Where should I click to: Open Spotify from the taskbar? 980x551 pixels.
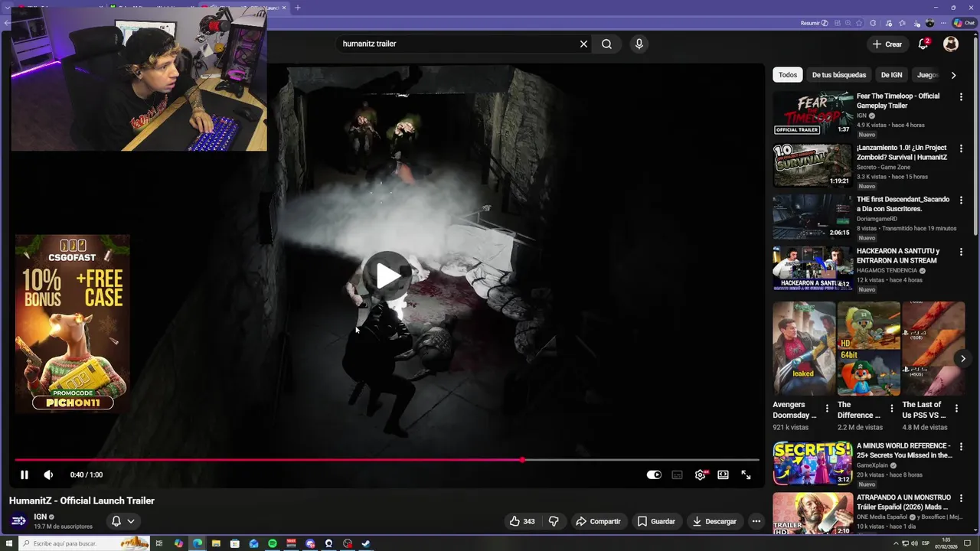pyautogui.click(x=273, y=543)
